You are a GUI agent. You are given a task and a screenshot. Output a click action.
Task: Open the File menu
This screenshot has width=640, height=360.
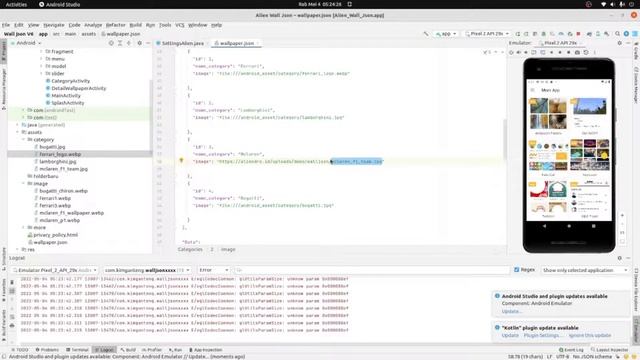click(x=6, y=25)
